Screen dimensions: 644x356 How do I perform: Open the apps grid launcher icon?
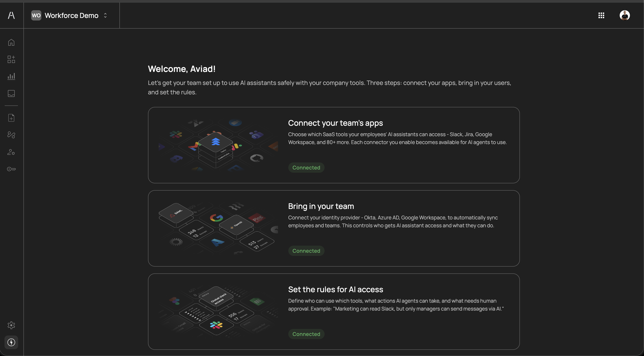[x=601, y=16]
